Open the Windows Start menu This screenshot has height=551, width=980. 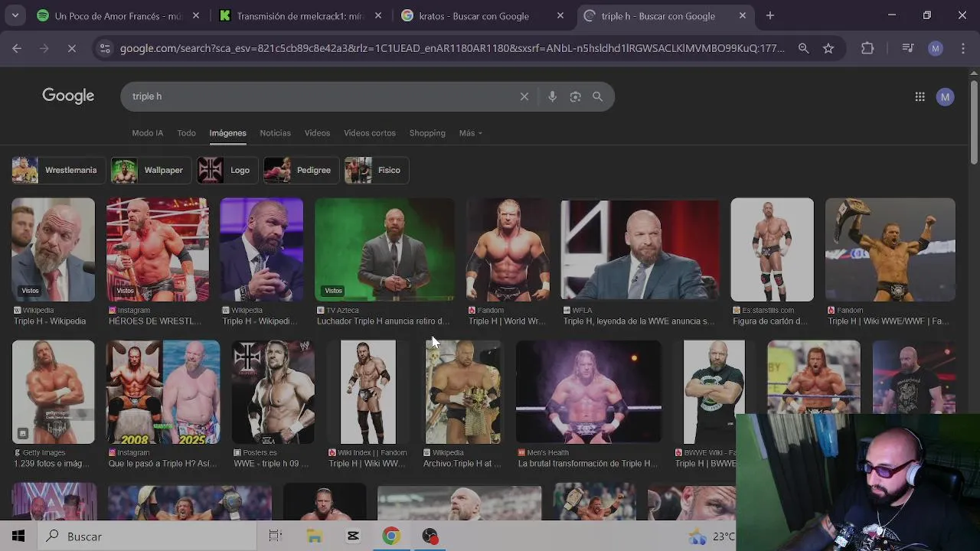coord(18,536)
